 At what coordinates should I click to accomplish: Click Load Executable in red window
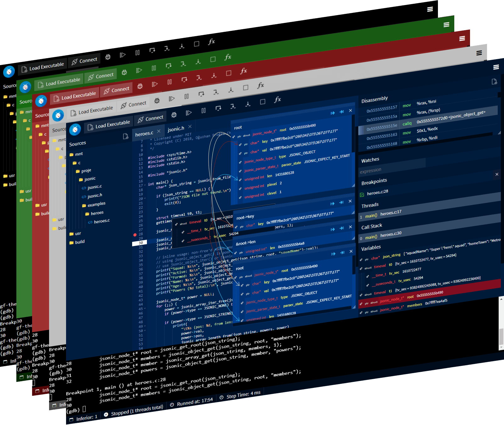point(75,96)
